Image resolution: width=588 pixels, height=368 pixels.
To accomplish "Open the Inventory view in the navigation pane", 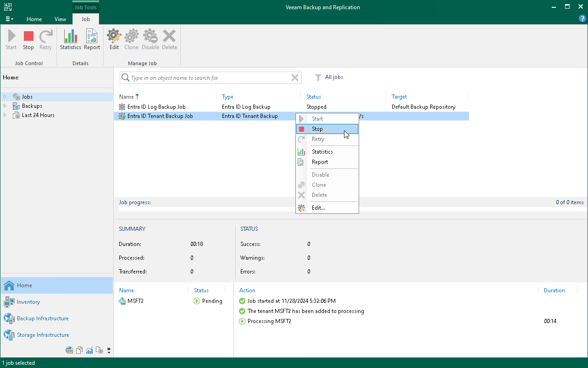I will click(x=56, y=302).
